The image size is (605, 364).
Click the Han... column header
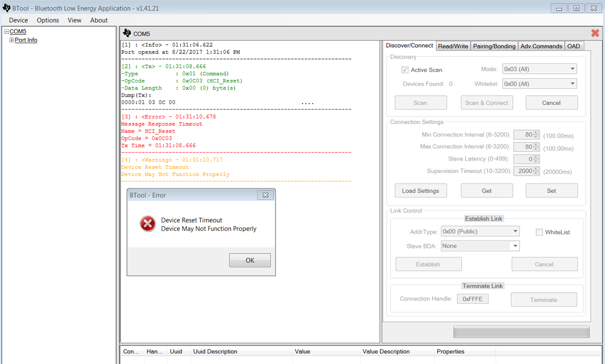point(155,352)
